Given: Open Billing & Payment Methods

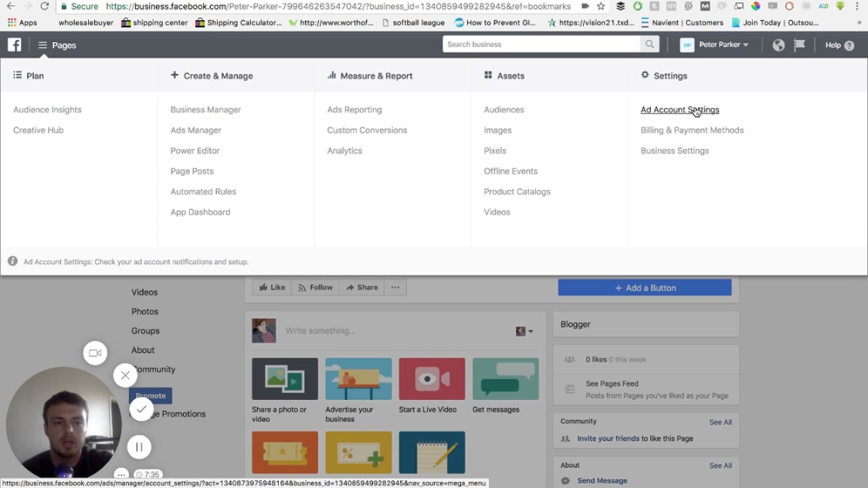Looking at the screenshot, I should pos(692,130).
